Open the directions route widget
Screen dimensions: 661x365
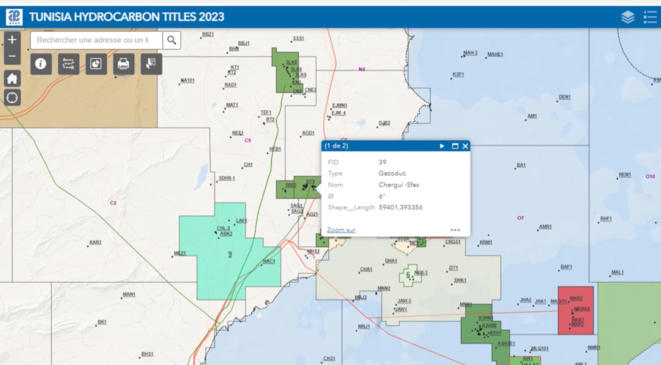[x=68, y=64]
